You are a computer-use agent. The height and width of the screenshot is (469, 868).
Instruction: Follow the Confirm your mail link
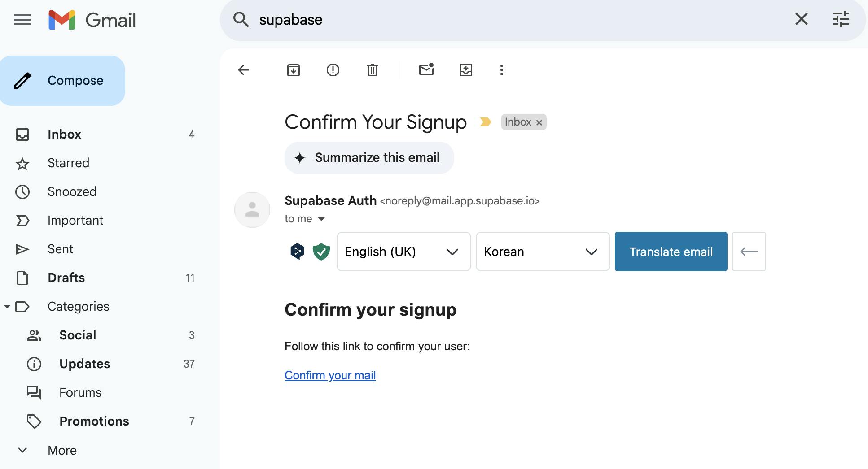[330, 375]
